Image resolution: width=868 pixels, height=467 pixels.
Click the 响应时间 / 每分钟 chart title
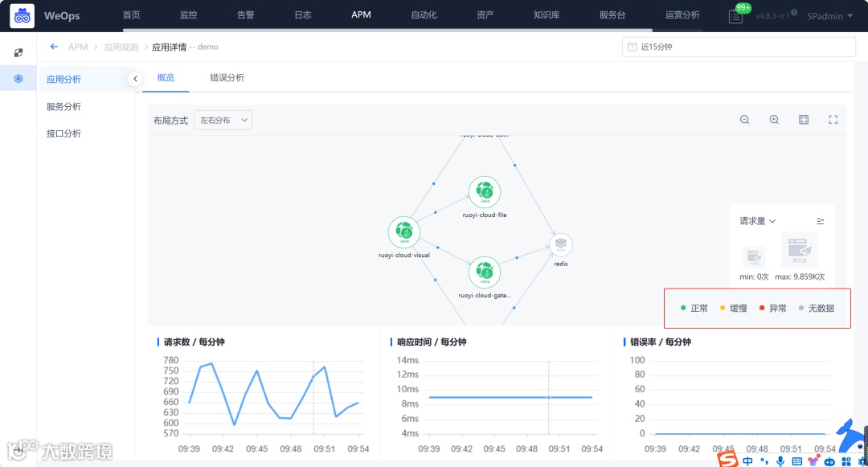[x=432, y=342]
